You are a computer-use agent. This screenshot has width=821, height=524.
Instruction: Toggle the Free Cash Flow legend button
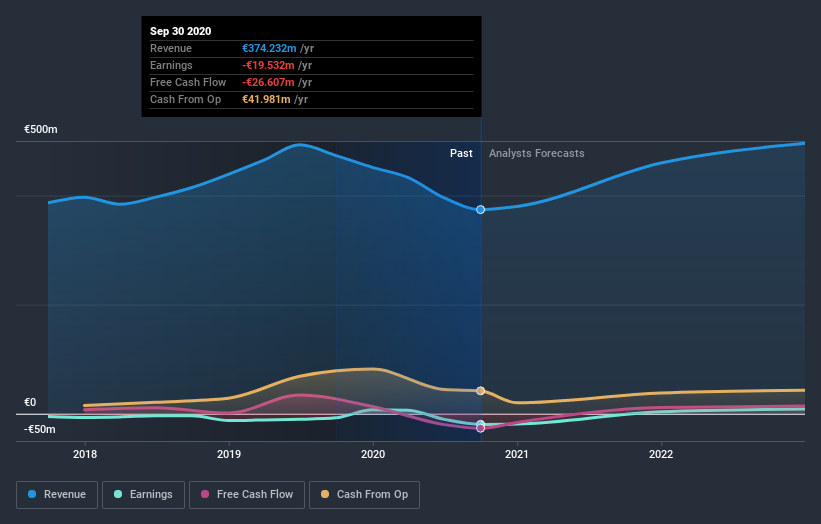coord(247,495)
